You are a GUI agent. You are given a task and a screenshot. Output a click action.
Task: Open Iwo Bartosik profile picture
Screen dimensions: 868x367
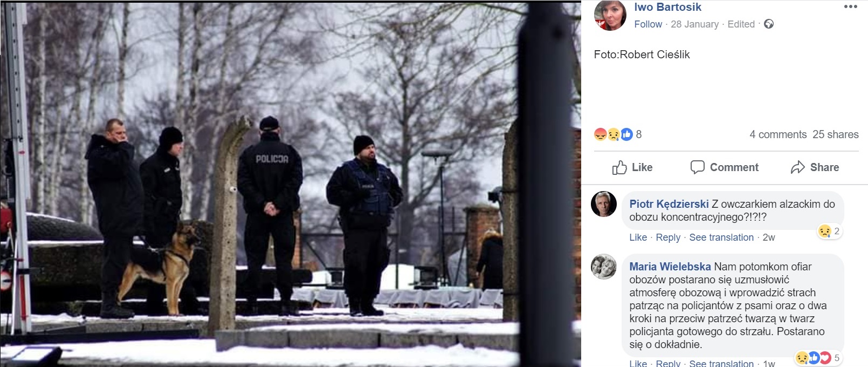(610, 15)
